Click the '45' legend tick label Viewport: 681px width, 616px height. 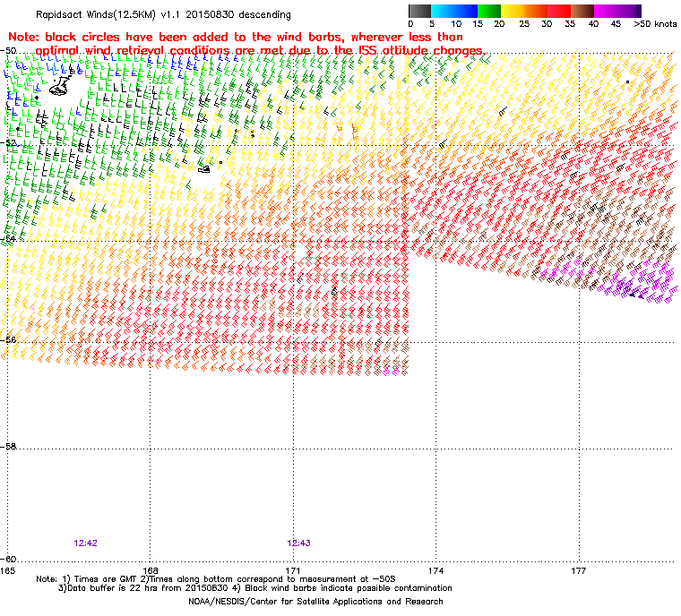point(616,24)
